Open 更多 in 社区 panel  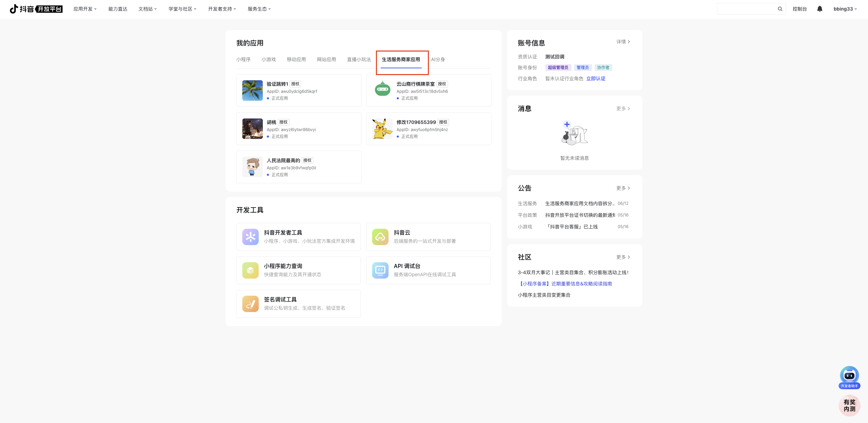[x=623, y=257]
